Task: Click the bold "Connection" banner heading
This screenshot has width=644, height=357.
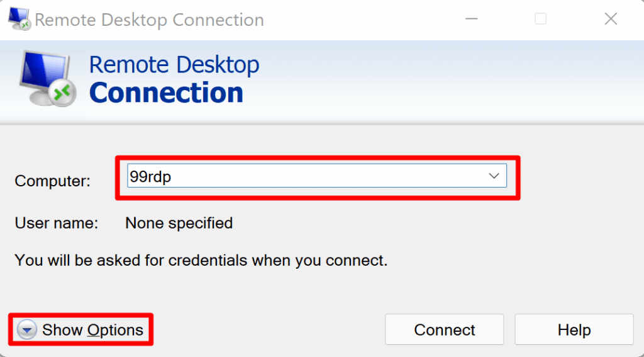Action: tap(166, 93)
